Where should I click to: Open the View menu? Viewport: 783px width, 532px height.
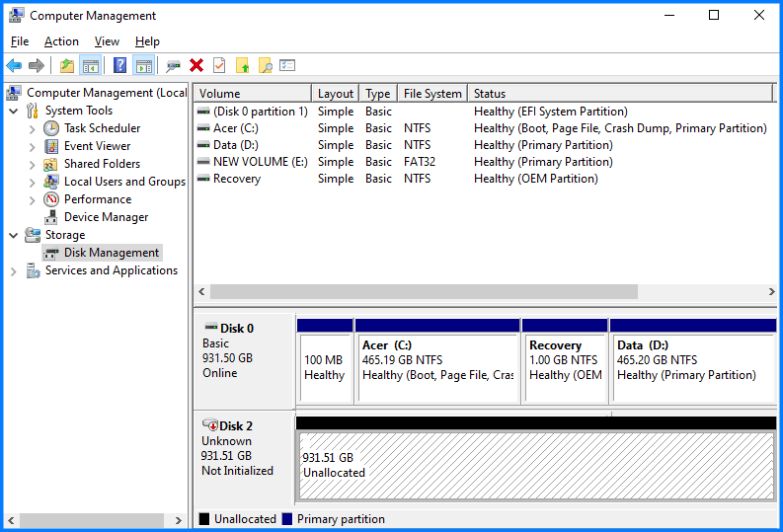[x=107, y=41]
